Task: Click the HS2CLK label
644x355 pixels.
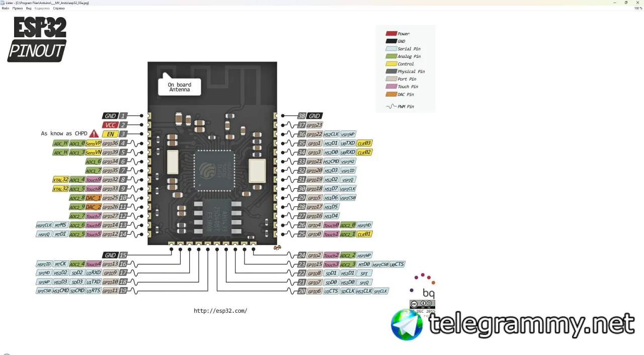Action: pyautogui.click(x=331, y=134)
